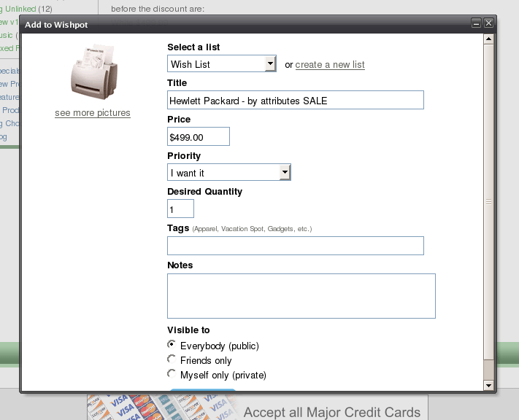Minimize the Add to Wishpot dialog
This screenshot has height=420, width=519.
pos(476,23)
